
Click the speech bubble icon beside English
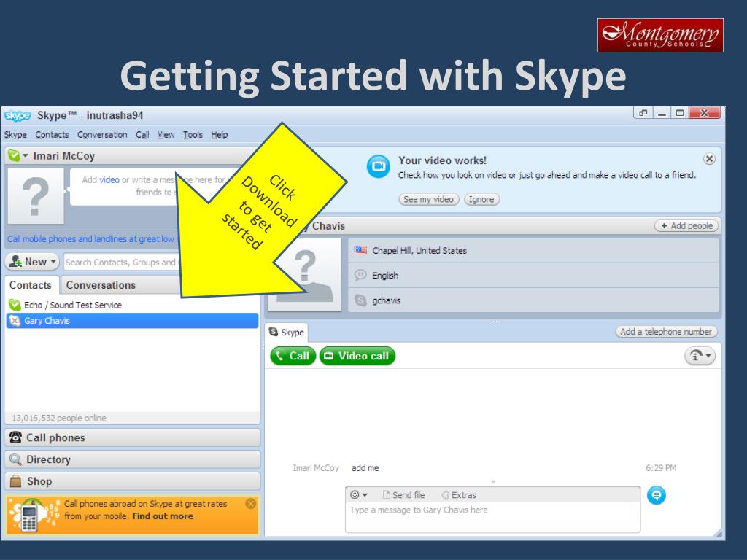(x=360, y=275)
